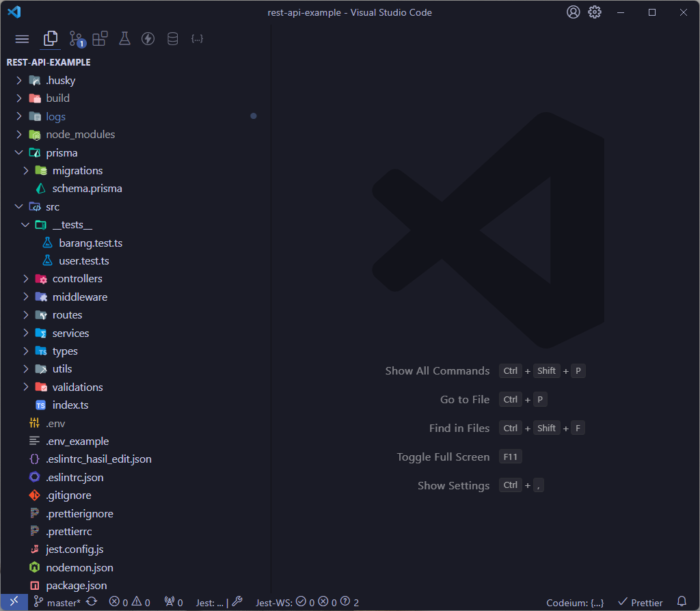Expand the node_modules folder

click(136, 135)
